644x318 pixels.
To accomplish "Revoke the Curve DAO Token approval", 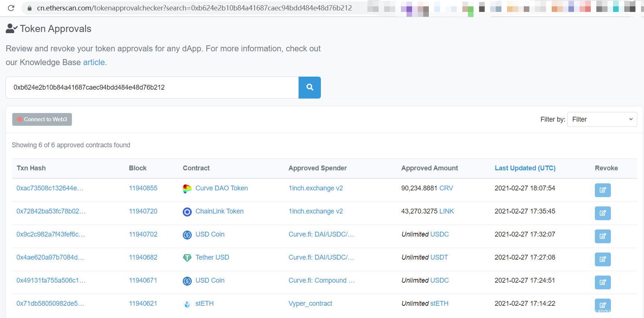I will (x=602, y=190).
